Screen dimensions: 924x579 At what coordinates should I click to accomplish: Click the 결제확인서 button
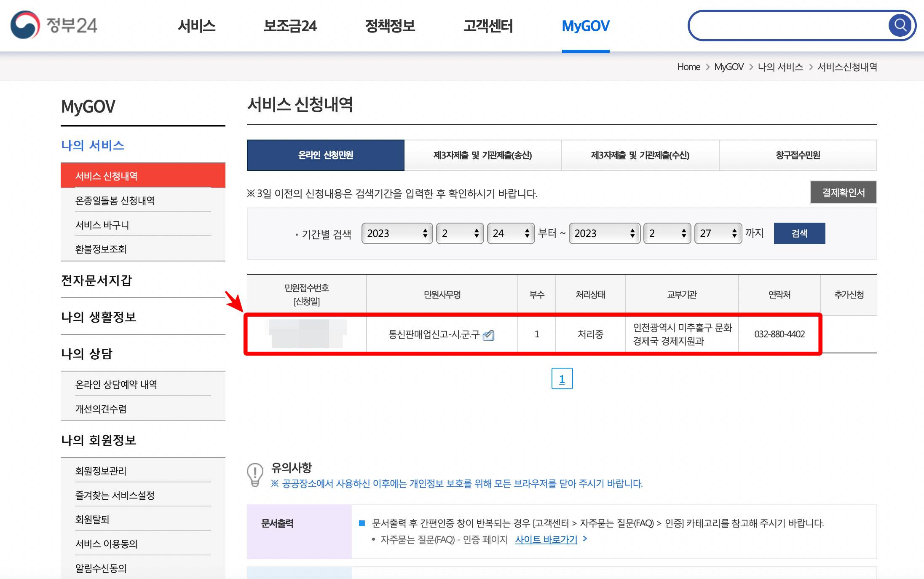click(x=843, y=192)
